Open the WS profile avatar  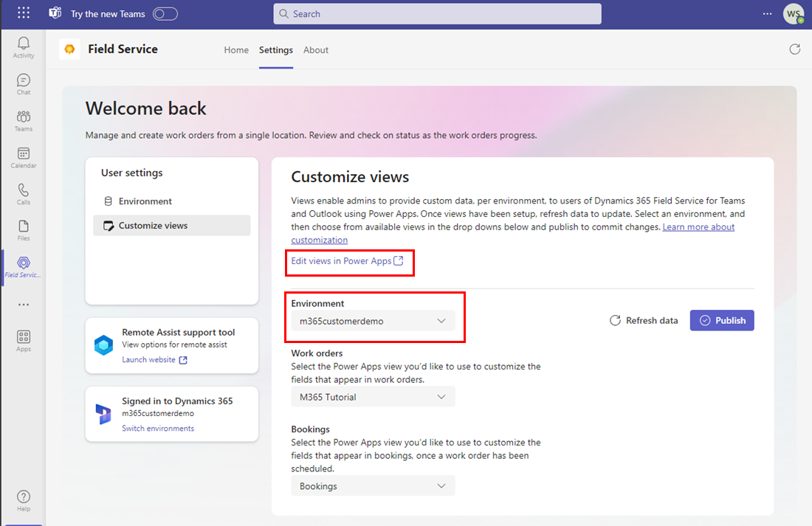pos(794,14)
